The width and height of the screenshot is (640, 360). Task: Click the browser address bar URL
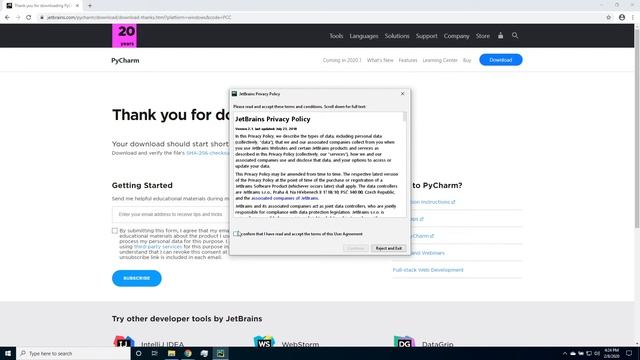pyautogui.click(x=139, y=18)
